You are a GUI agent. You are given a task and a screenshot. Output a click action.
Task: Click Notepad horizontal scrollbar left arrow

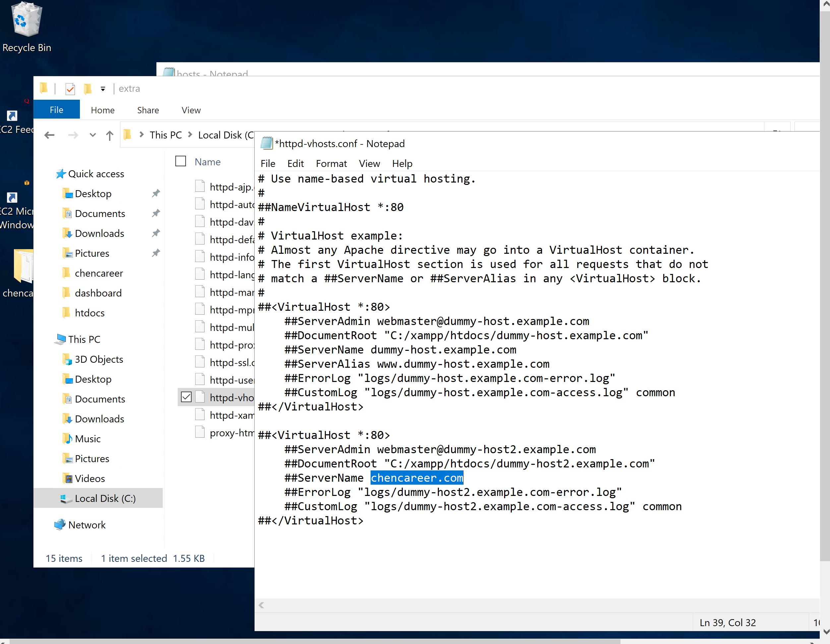[x=262, y=605]
